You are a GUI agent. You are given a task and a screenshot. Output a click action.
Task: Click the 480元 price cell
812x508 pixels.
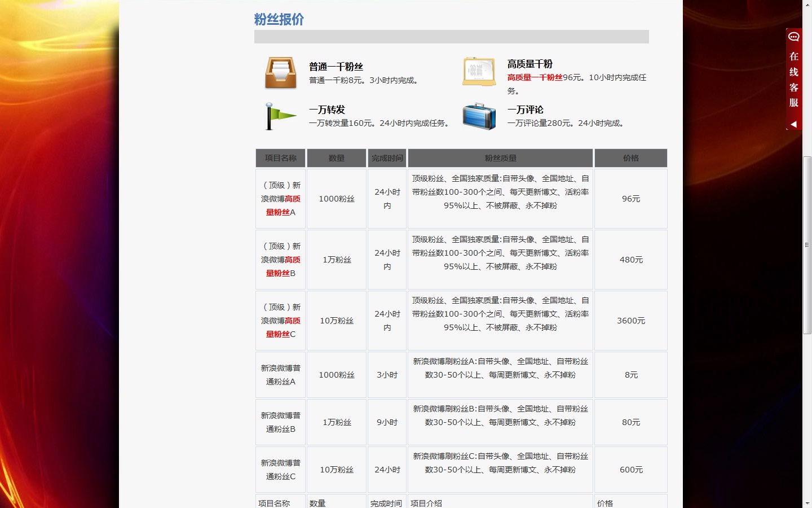click(x=631, y=260)
